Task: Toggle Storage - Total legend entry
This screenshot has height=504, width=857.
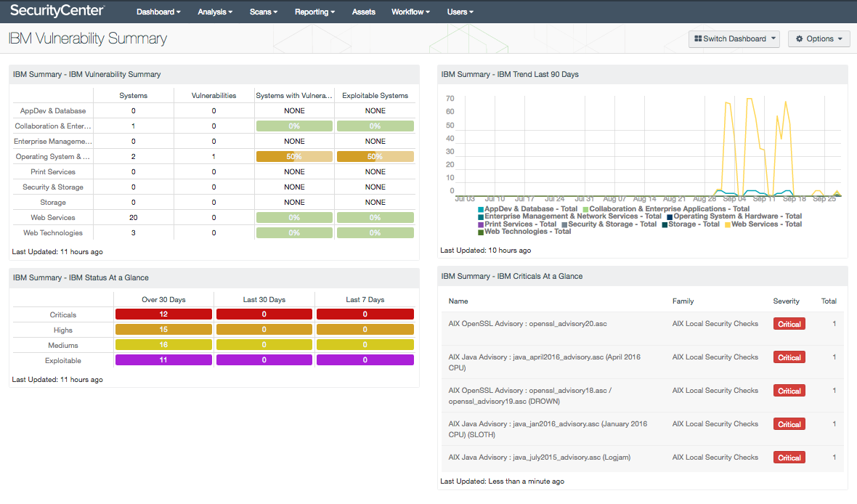Action: pyautogui.click(x=691, y=224)
